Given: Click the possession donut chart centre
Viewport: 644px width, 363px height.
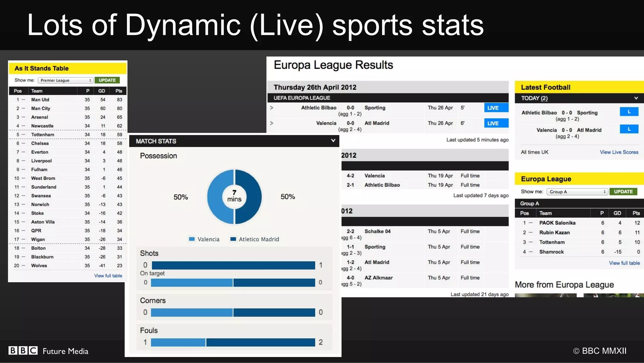Looking at the screenshot, I should pos(234,197).
